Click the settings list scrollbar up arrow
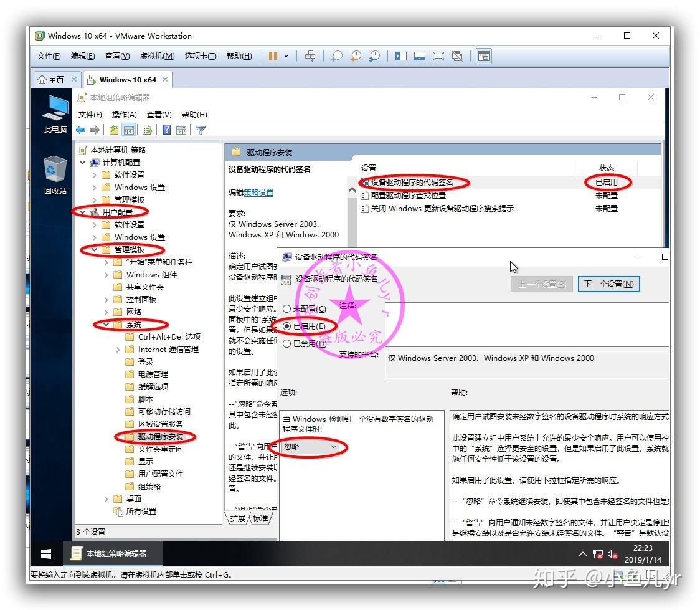 click(x=352, y=190)
